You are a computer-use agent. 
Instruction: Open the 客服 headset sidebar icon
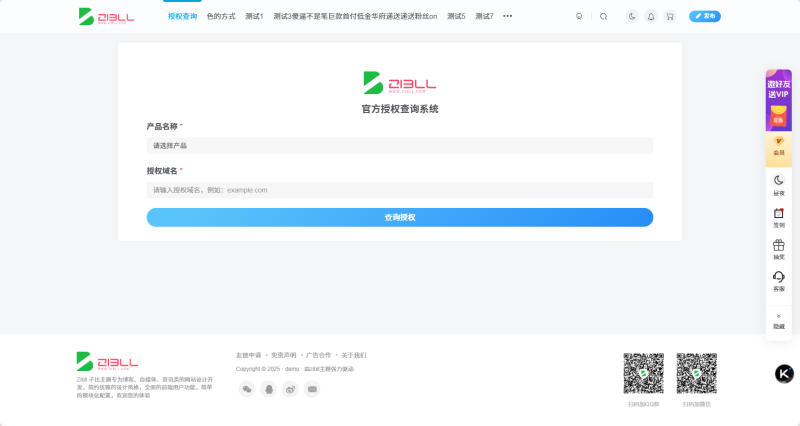(779, 281)
